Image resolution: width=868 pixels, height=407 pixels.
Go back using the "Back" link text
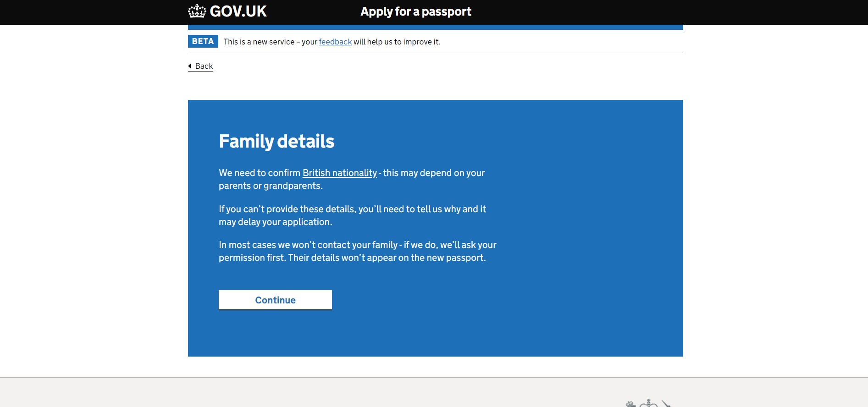pyautogui.click(x=204, y=66)
